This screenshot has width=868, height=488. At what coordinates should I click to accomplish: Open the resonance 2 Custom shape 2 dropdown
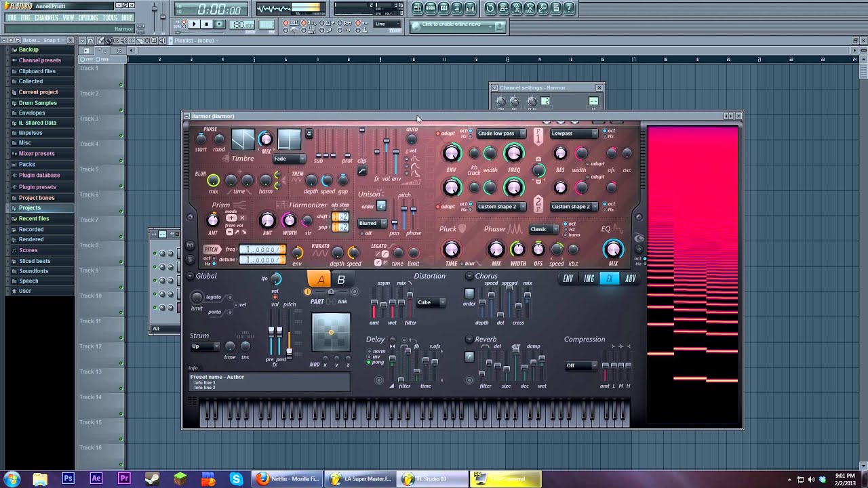(574, 207)
